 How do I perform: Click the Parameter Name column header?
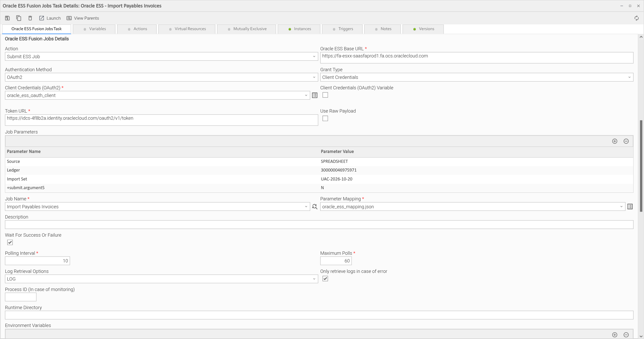tap(162, 151)
